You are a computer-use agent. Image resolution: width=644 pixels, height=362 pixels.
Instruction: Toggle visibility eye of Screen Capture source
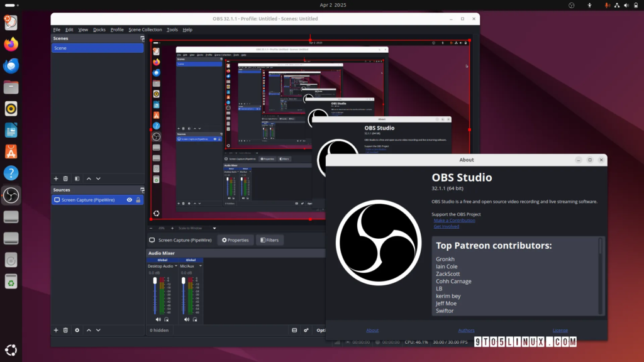130,200
